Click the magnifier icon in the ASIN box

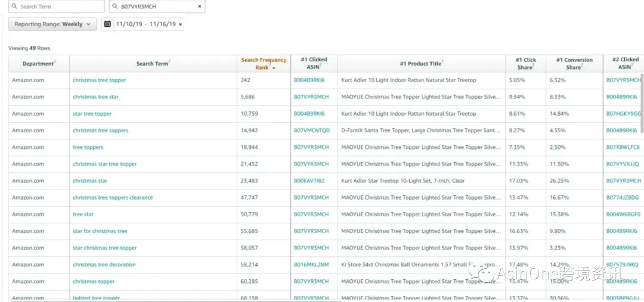click(115, 7)
